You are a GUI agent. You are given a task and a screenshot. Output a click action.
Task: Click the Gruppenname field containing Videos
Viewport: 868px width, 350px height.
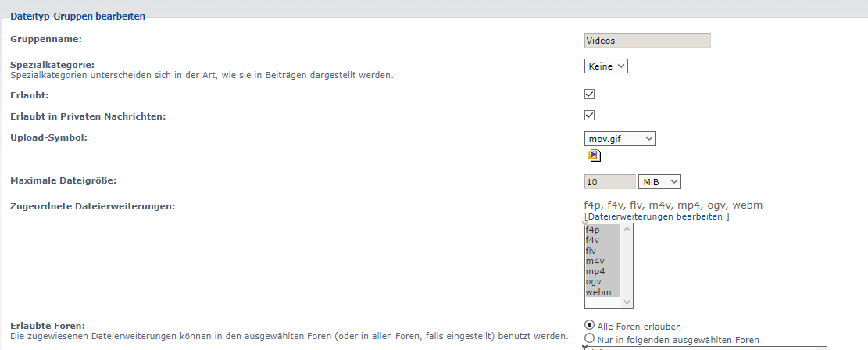pyautogui.click(x=647, y=41)
